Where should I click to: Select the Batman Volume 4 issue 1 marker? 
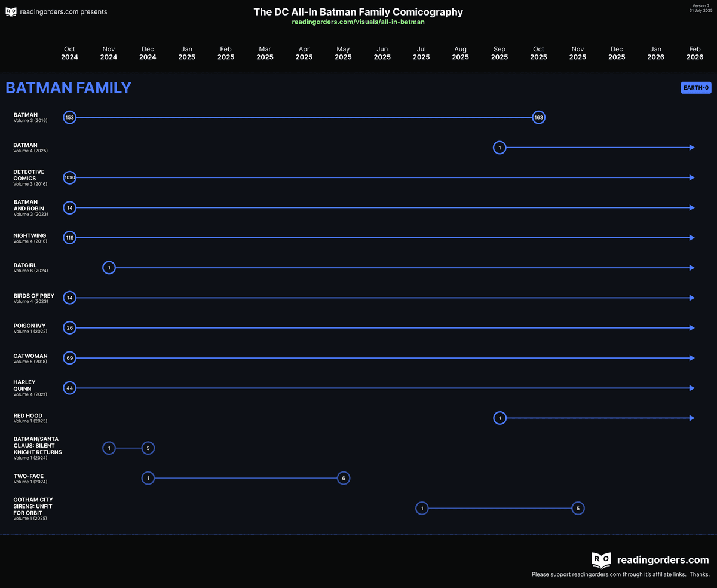pos(500,147)
